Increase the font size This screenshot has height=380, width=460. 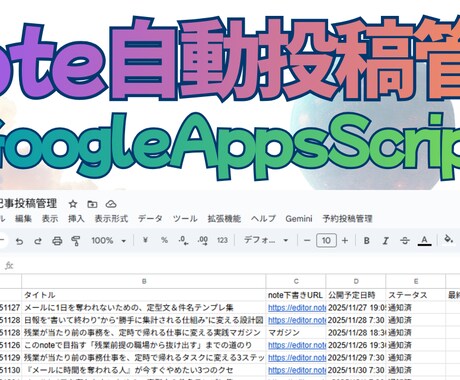pyautogui.click(x=345, y=240)
